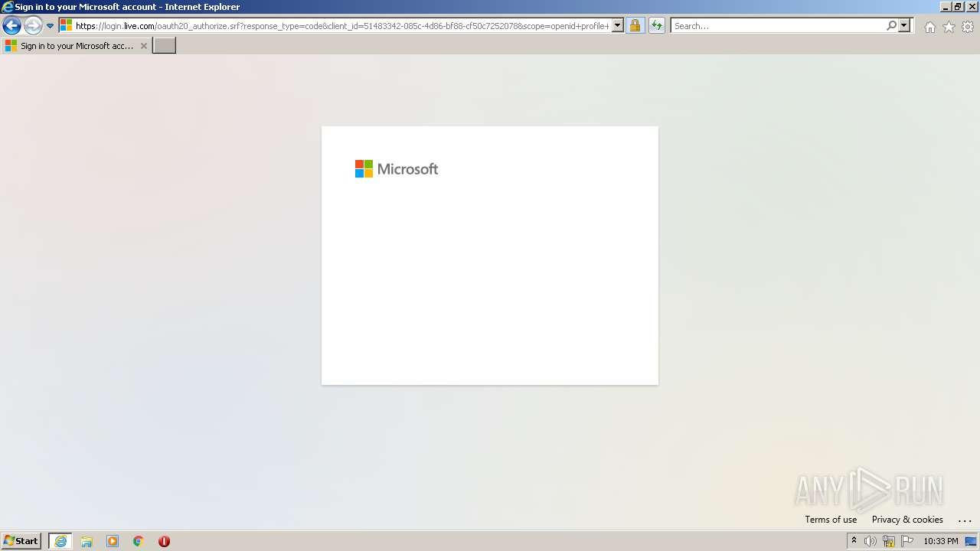Click the red Opera-like taskbar icon
The image size is (980, 551).
(164, 541)
